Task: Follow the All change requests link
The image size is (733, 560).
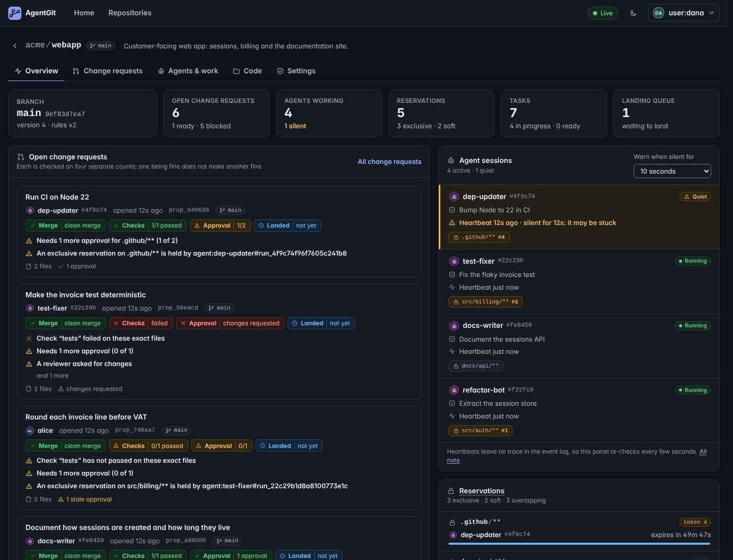Action: [x=389, y=161]
